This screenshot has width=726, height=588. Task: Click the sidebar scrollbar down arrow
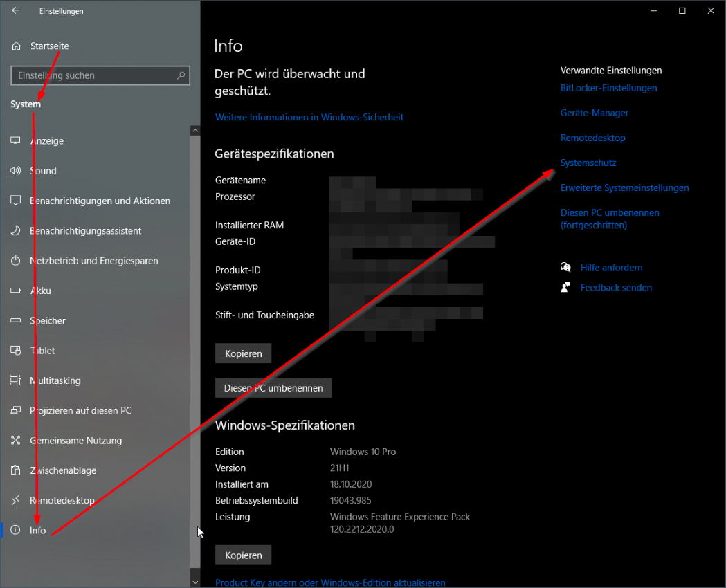195,582
